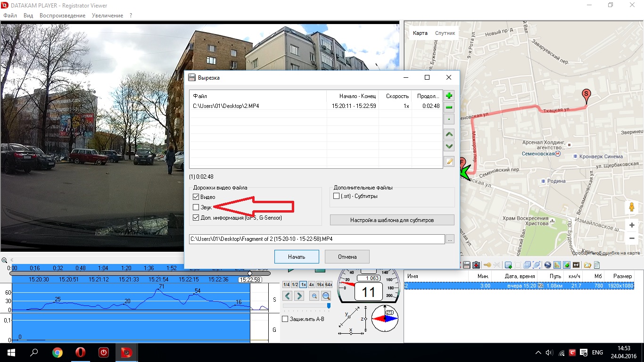This screenshot has width=644, height=362.
Task: Click the floppy disk save icon above file list
Action: click(x=467, y=265)
